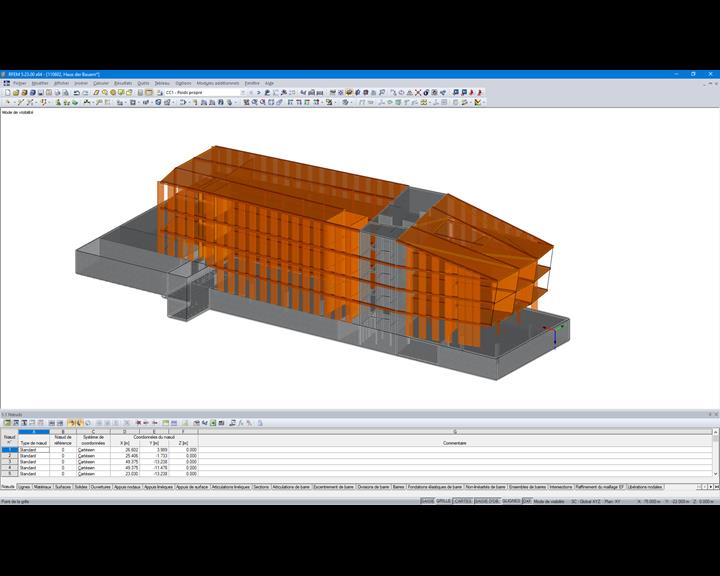Viewport: 720px width, 576px height.
Task: Open the Modules additionnels menu
Action: pyautogui.click(x=218, y=83)
